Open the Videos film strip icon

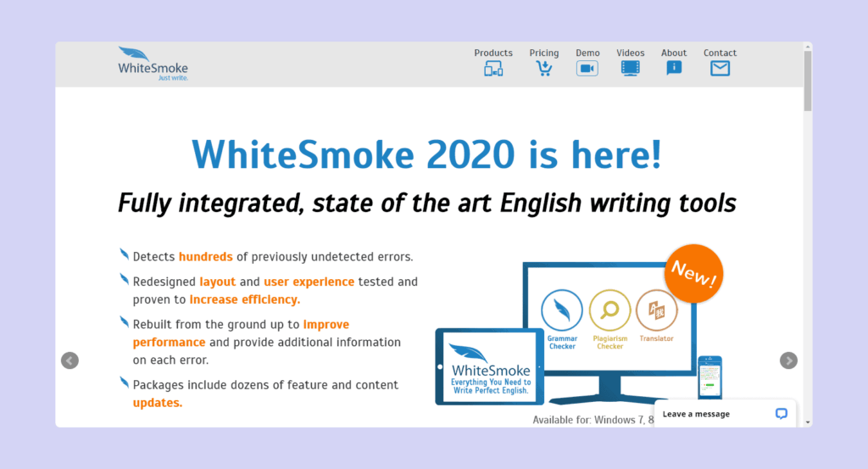630,70
